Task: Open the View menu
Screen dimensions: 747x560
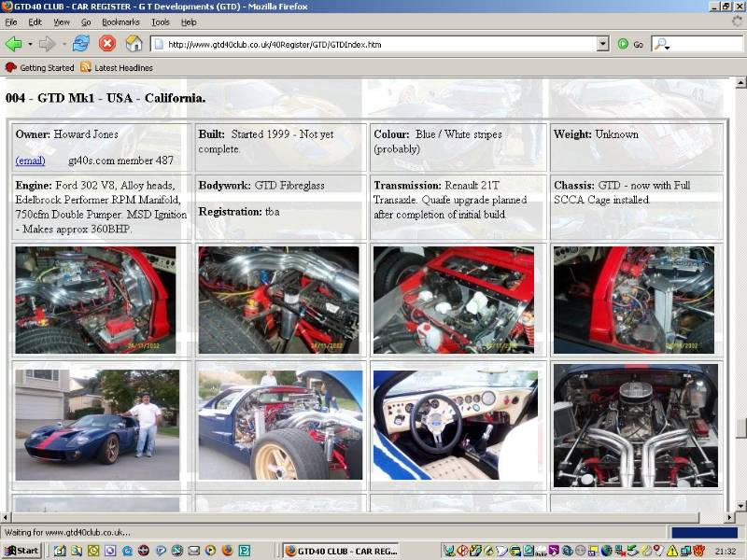Action: 62,21
